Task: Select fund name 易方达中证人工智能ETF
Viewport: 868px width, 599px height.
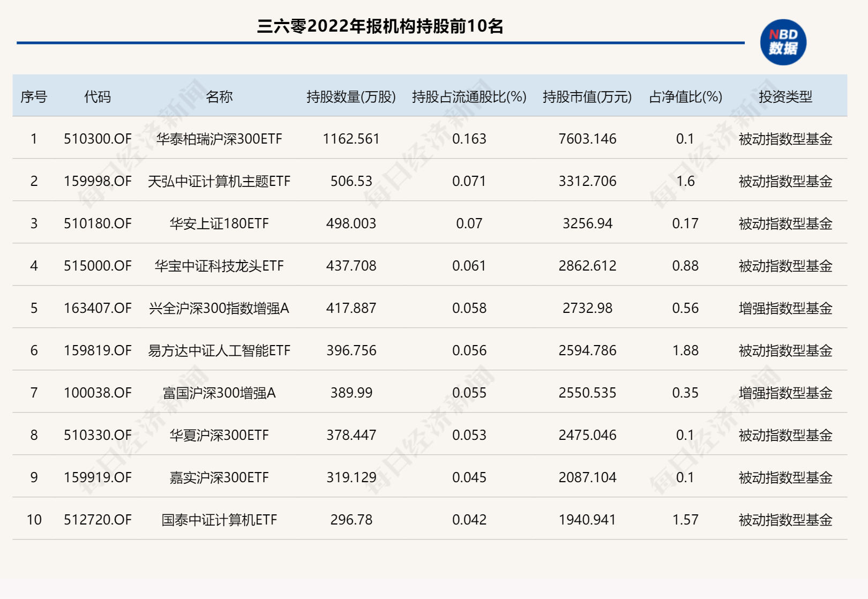Action: (x=219, y=351)
